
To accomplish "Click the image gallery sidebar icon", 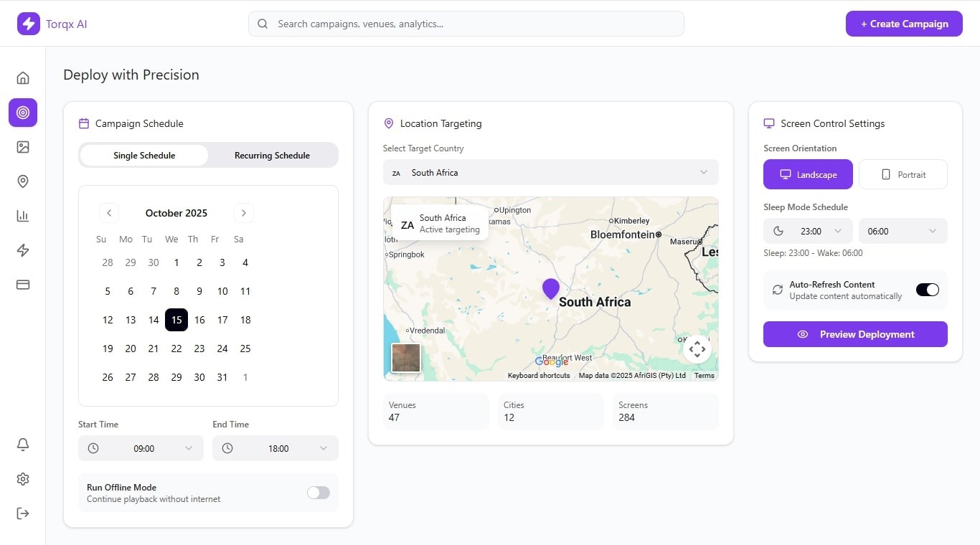I will tap(23, 147).
